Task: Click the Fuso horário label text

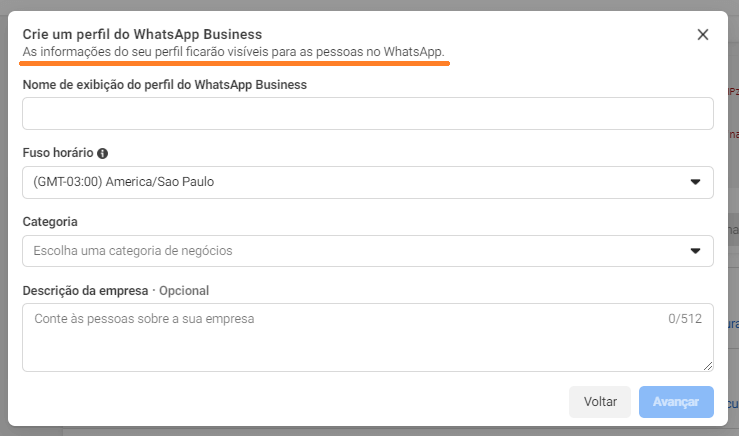Action: click(58, 154)
